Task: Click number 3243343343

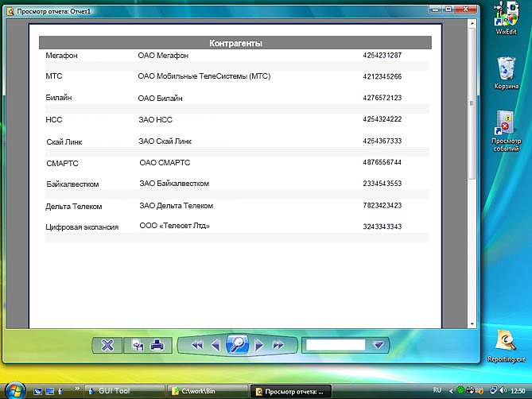Action: [382, 227]
